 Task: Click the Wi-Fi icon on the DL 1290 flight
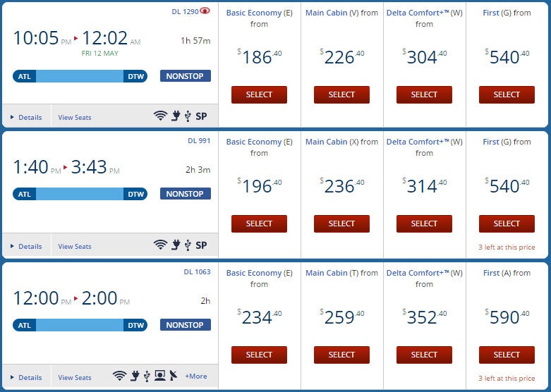coord(160,116)
